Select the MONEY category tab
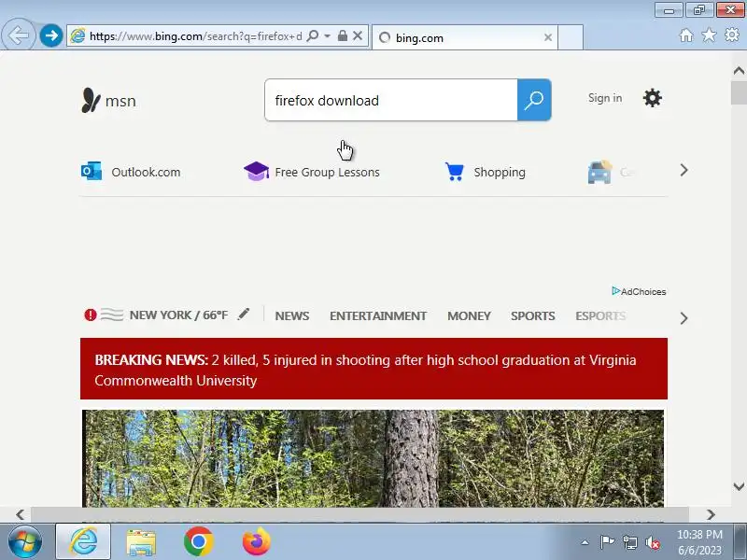 (x=469, y=315)
